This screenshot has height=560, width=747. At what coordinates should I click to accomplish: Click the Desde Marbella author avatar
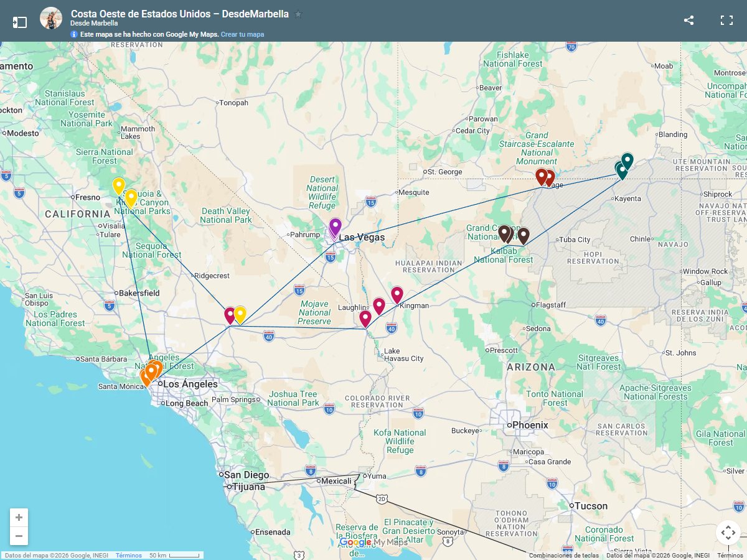pyautogui.click(x=51, y=19)
